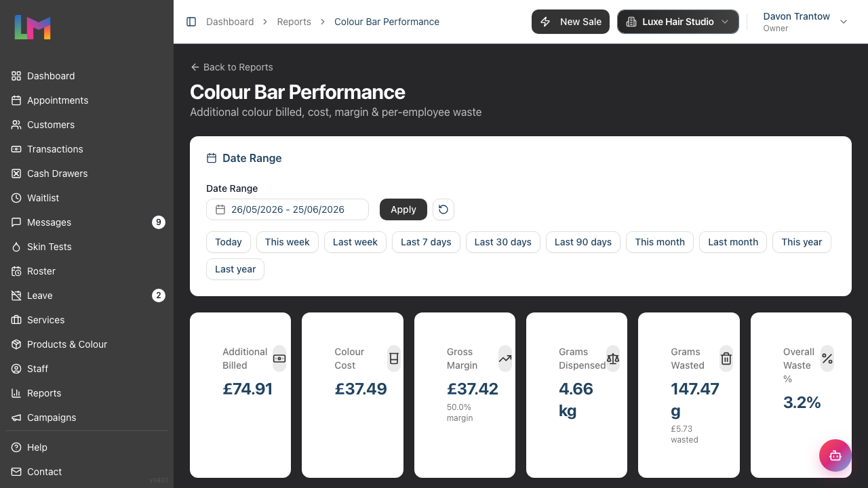Open Appointments in the sidebar
868x488 pixels.
[x=87, y=100]
